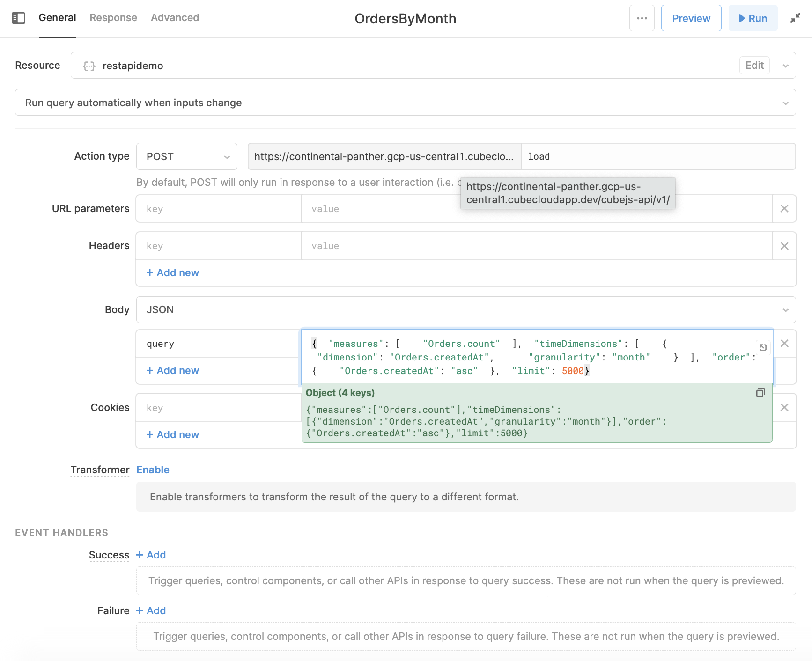The height and width of the screenshot is (661, 812).
Task: Copy the evaluated Object preview
Action: click(760, 393)
